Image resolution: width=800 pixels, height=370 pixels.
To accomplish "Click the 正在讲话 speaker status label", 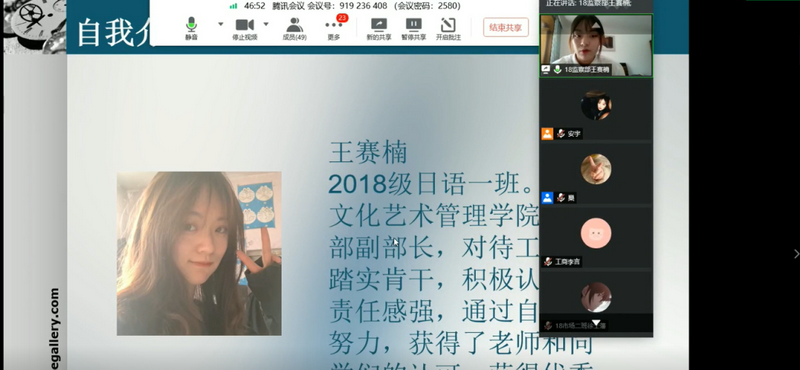I will [588, 4].
